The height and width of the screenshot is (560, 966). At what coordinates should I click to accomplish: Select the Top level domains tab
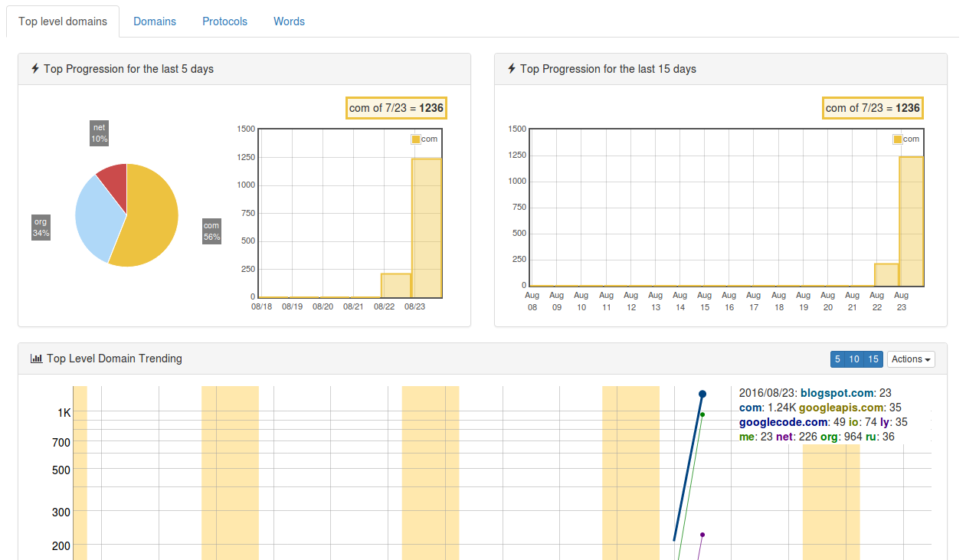(x=63, y=21)
